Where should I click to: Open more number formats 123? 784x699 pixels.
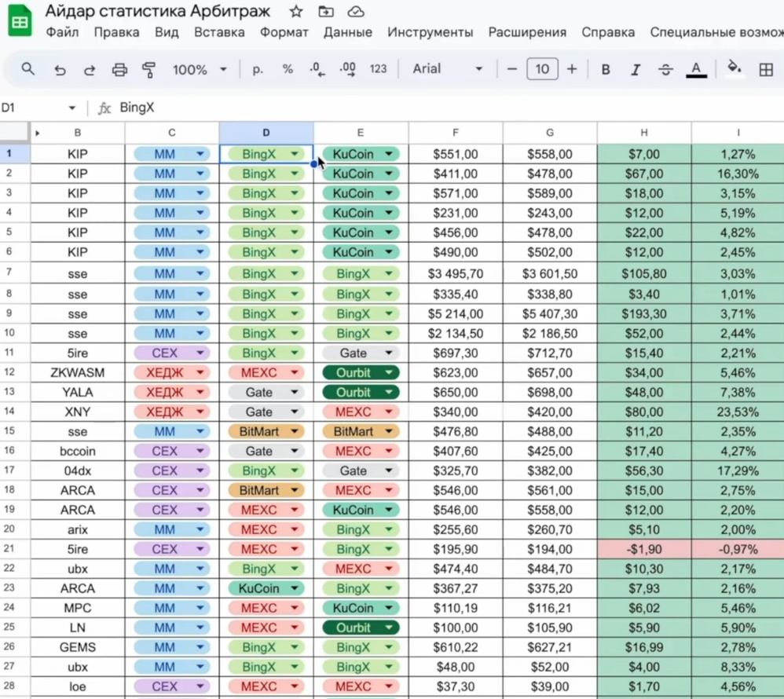point(378,69)
